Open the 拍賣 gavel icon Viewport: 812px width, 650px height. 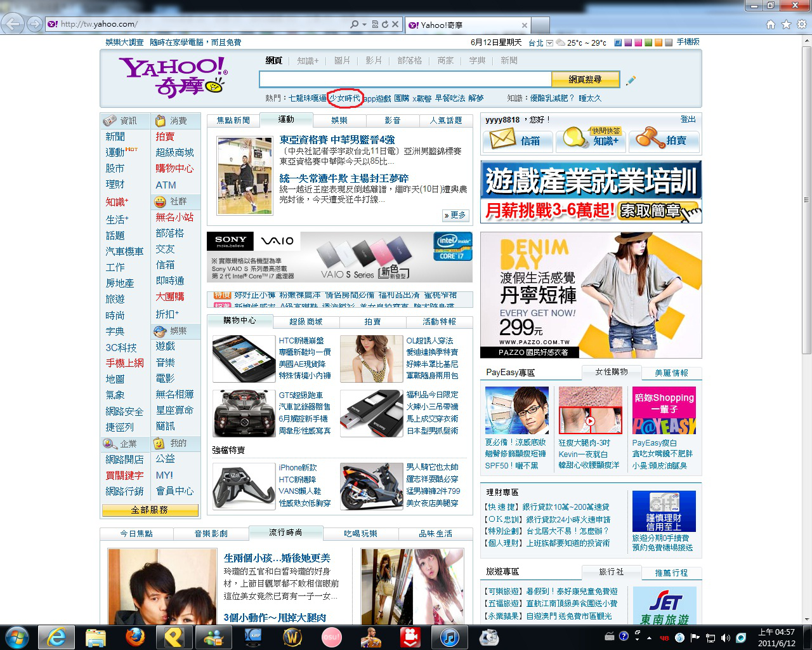pos(650,137)
